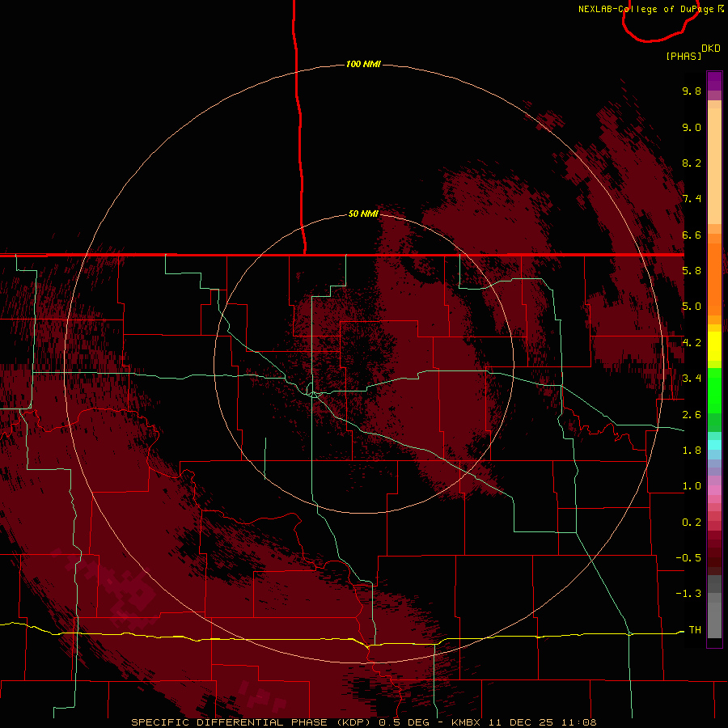The height and width of the screenshot is (728, 728).
Task: Click the KMBX 11 DEC 25 11:08 timestamp
Action: (523, 722)
